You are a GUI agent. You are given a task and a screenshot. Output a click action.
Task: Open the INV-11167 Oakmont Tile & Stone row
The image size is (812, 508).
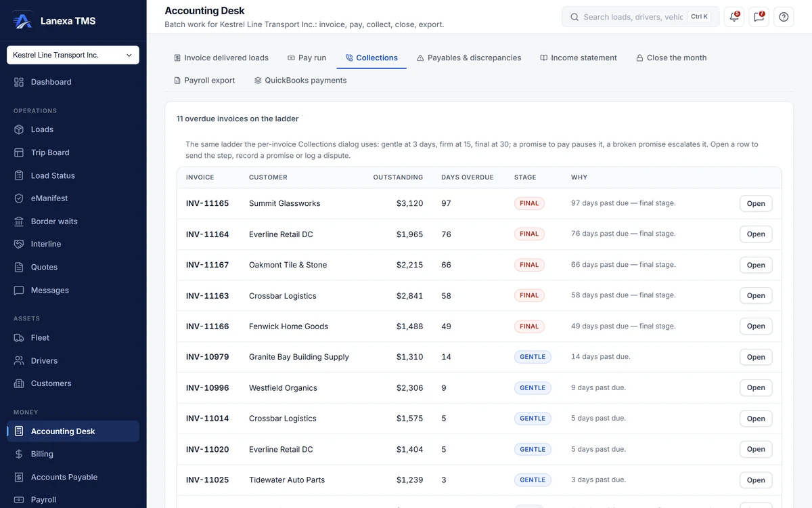[x=756, y=266]
